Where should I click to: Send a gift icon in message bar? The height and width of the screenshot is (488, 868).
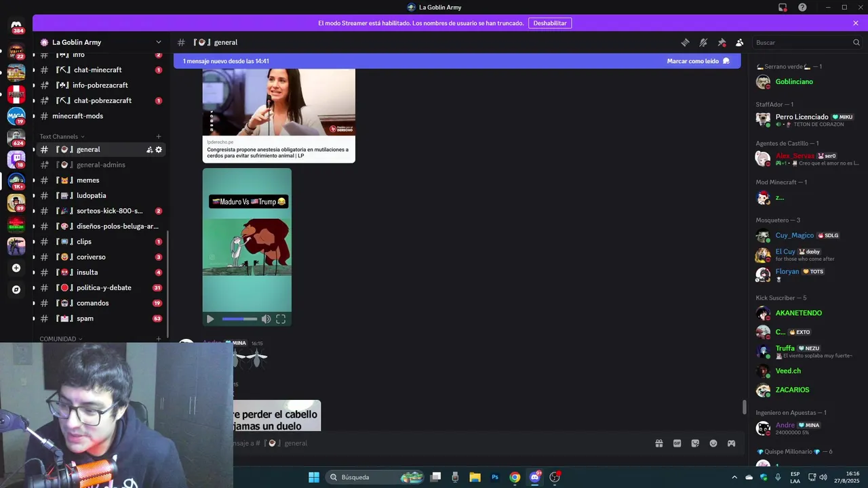658,443
